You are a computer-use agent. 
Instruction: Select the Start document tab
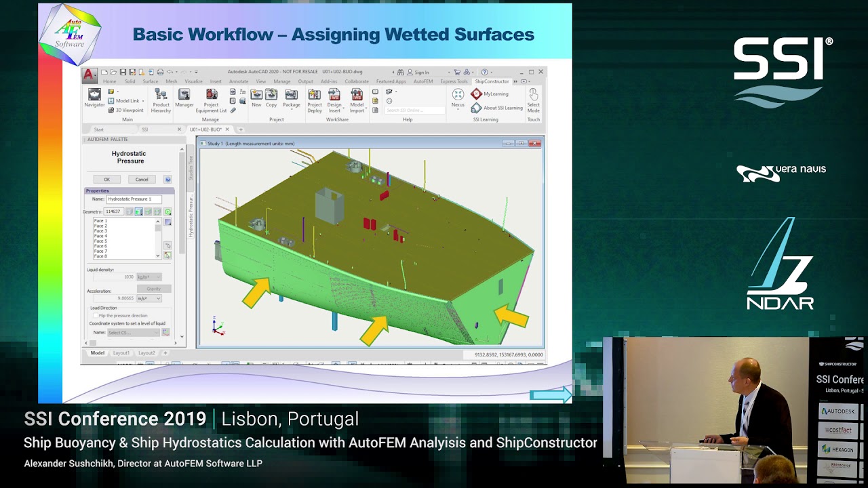pyautogui.click(x=99, y=129)
